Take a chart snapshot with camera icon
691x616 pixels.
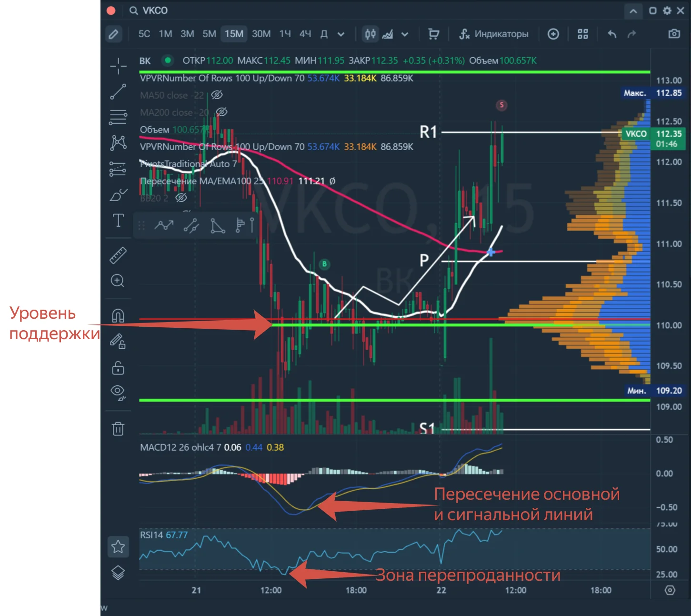(x=674, y=34)
